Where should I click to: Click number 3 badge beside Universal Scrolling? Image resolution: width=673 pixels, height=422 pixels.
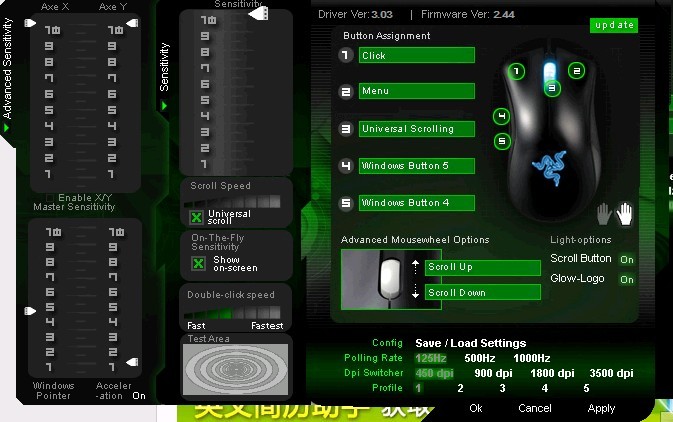(x=346, y=129)
